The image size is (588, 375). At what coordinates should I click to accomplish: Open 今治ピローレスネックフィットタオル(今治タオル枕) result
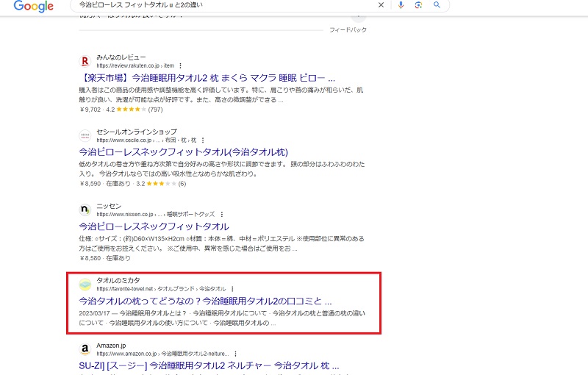coord(183,152)
